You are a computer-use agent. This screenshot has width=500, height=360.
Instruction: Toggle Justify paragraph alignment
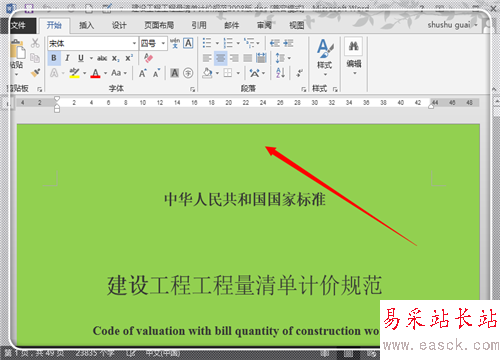coord(248,58)
